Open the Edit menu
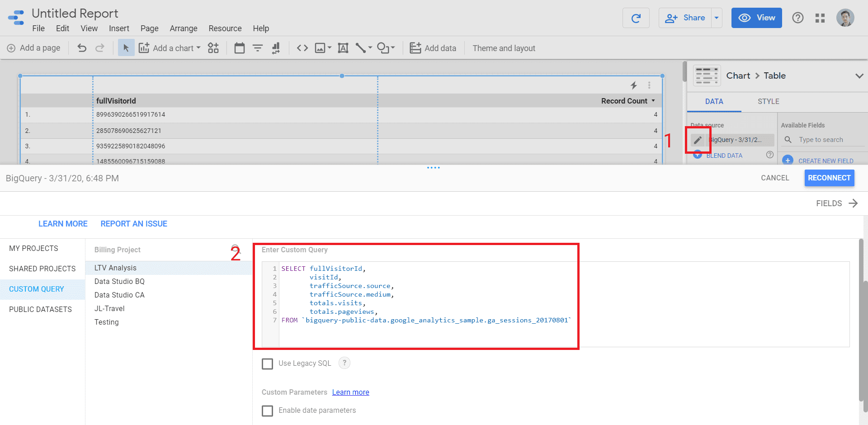Viewport: 868px width, 425px height. point(62,28)
